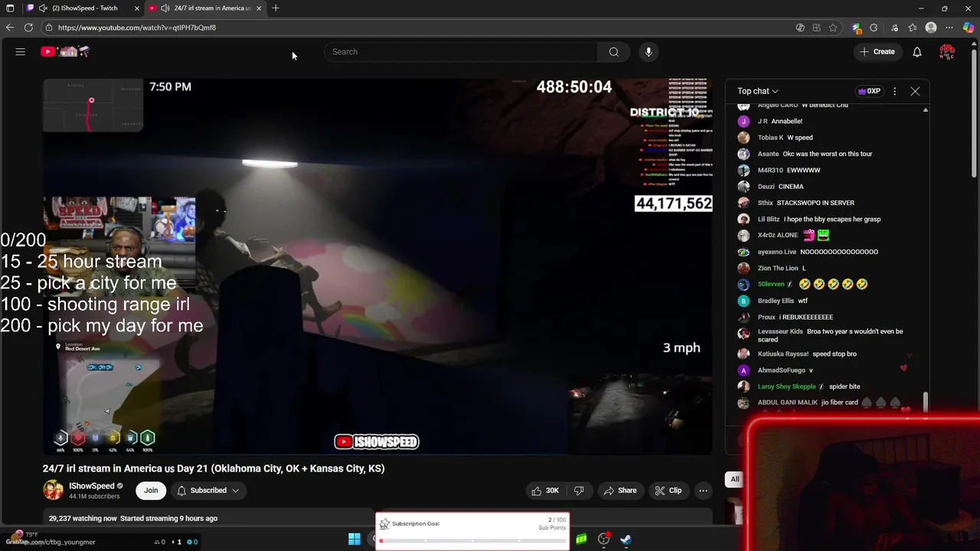Like the video (30K)
The width and height of the screenshot is (980, 551).
(x=545, y=491)
